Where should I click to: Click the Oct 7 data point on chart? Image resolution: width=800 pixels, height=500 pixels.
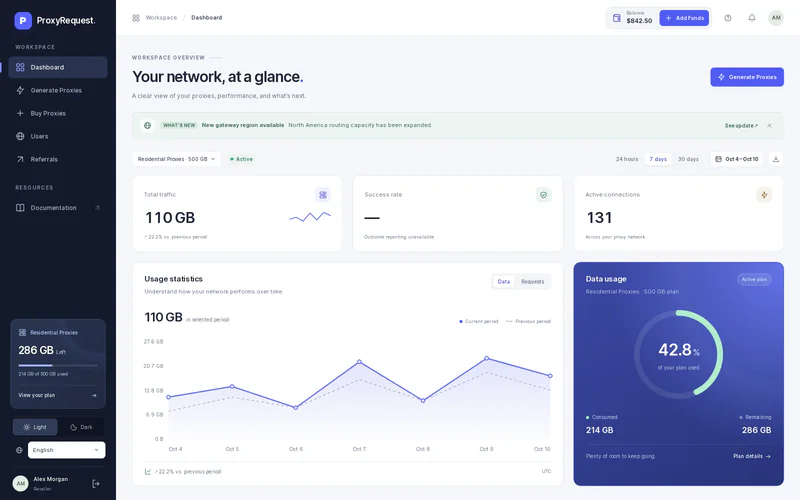(x=359, y=362)
